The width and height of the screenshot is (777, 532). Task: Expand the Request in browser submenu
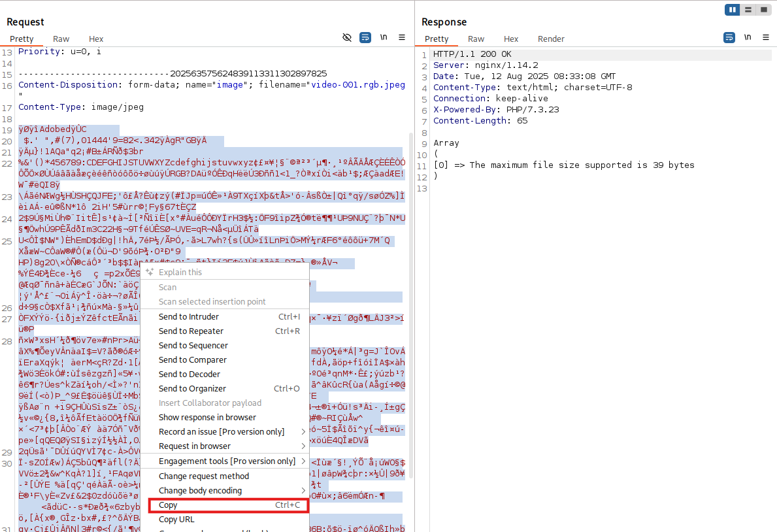pos(195,446)
